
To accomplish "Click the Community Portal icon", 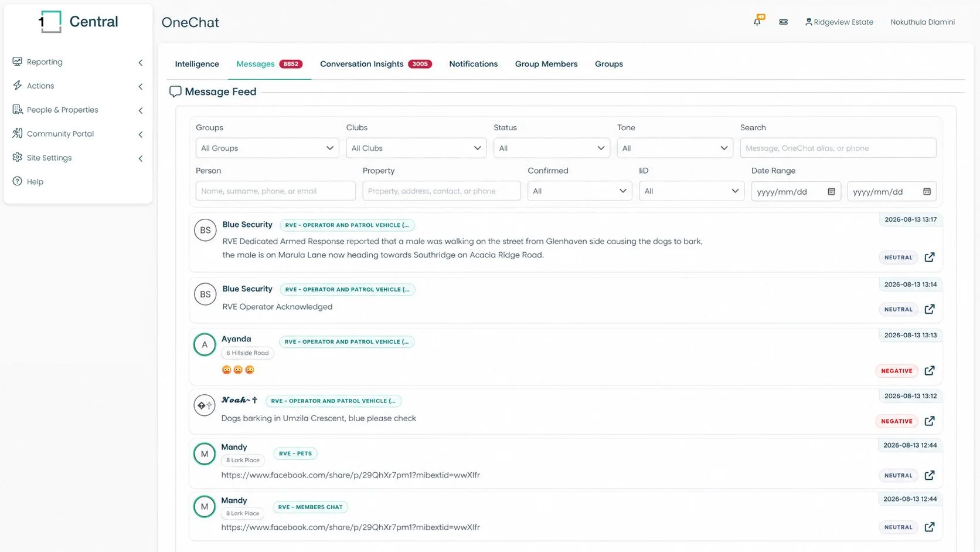I will point(18,134).
